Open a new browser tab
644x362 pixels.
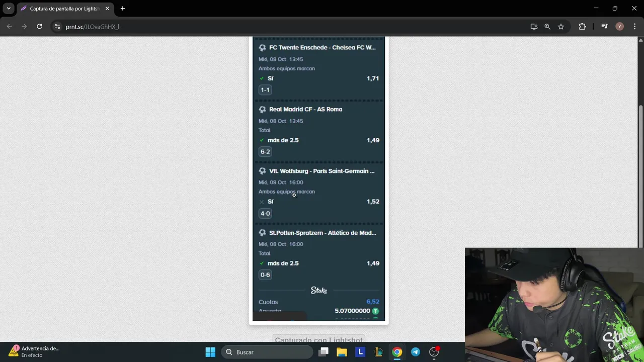[x=123, y=9]
